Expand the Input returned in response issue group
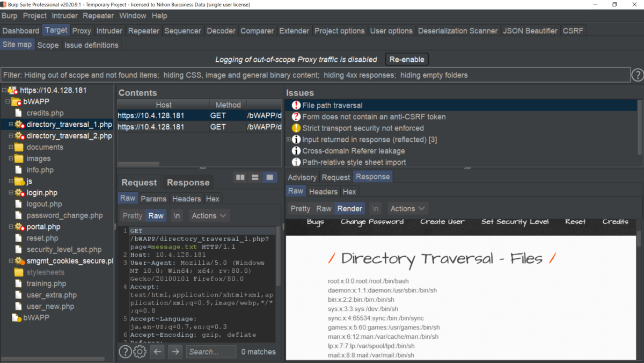This screenshot has width=644, height=363. [289, 139]
